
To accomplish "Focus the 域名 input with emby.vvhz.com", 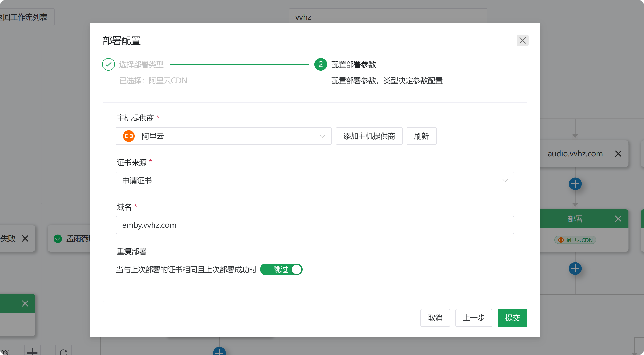I will (x=314, y=225).
